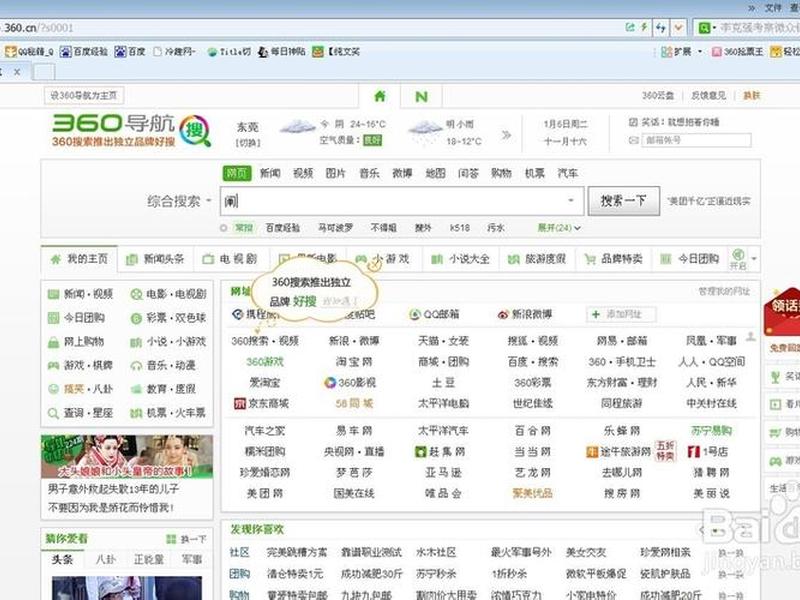Viewport: 800px width, 600px height.
Task: Open 360影视 icon link
Action: pyautogui.click(x=350, y=382)
